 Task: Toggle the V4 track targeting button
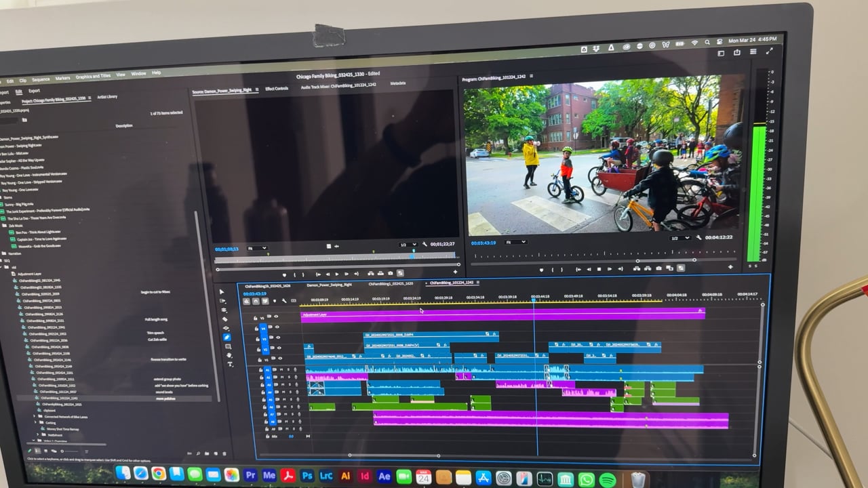264,327
